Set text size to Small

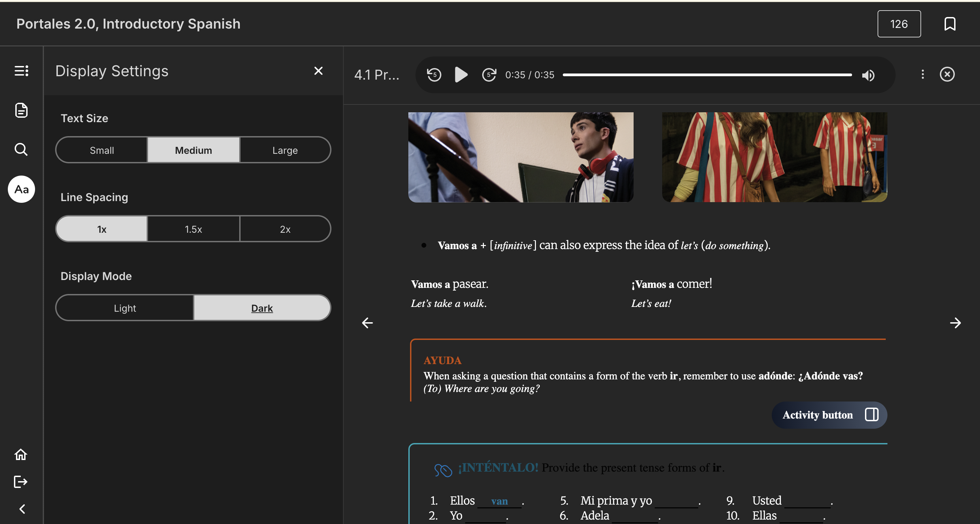[102, 150]
